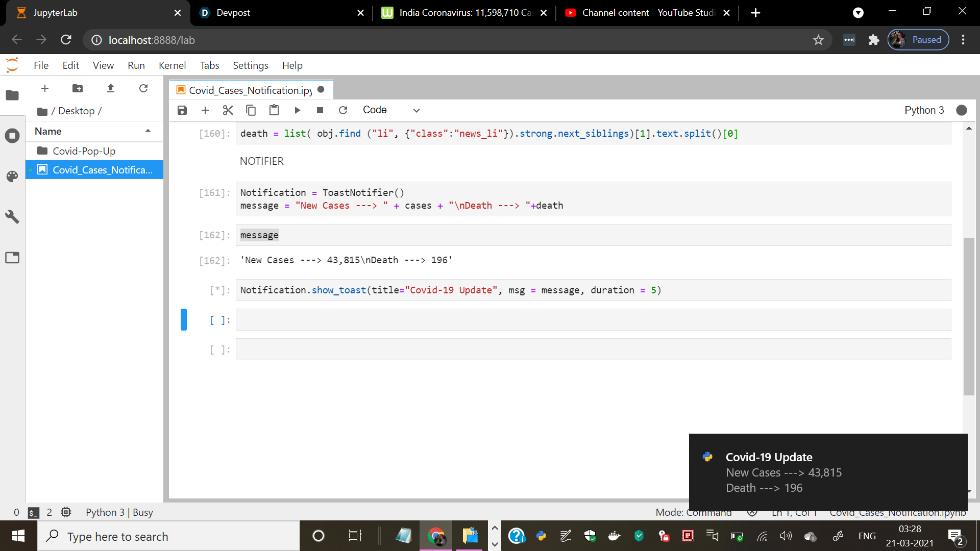The image size is (980, 551).
Task: Paste cells from clipboard icon
Action: (274, 110)
